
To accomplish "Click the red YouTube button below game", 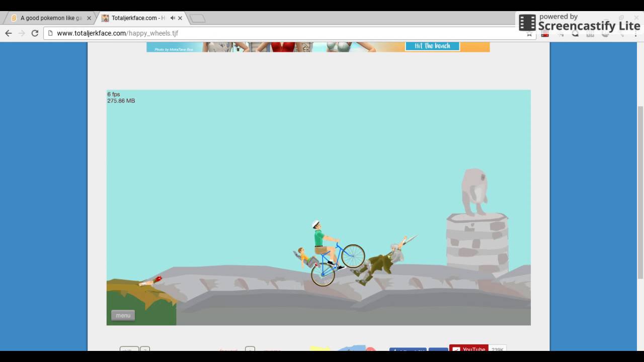I will (x=468, y=349).
